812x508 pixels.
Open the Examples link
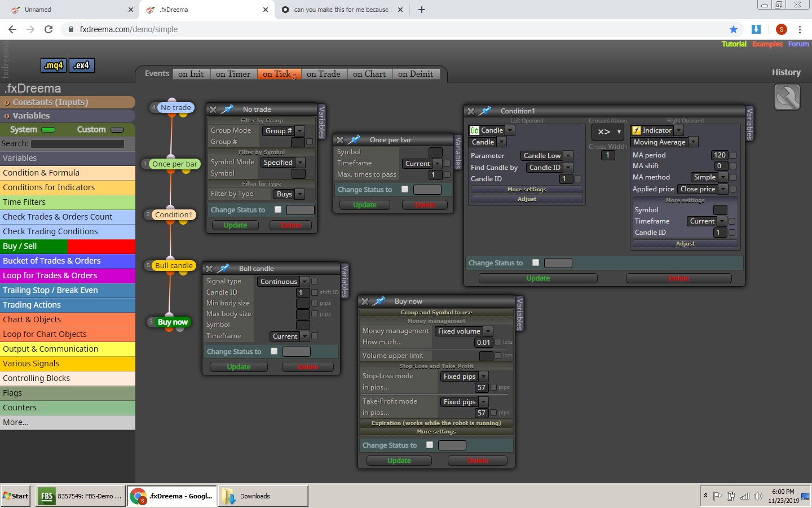point(767,44)
